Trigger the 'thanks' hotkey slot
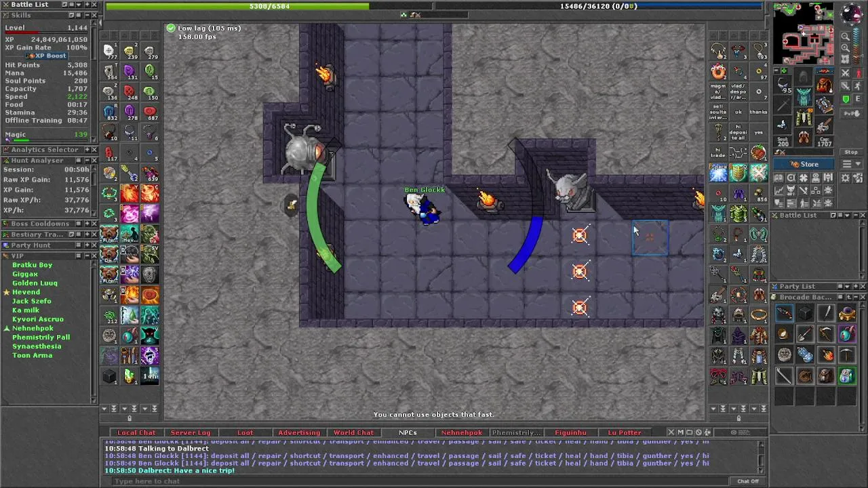868x488 pixels. pos(759,113)
